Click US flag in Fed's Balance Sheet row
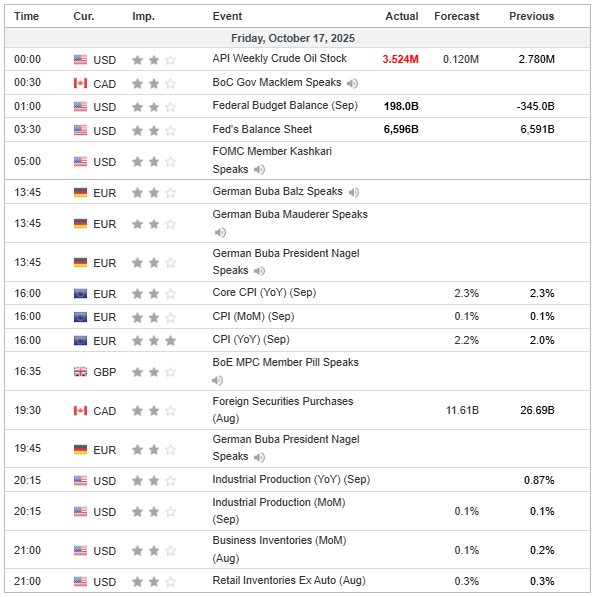595x597 pixels. click(80, 130)
